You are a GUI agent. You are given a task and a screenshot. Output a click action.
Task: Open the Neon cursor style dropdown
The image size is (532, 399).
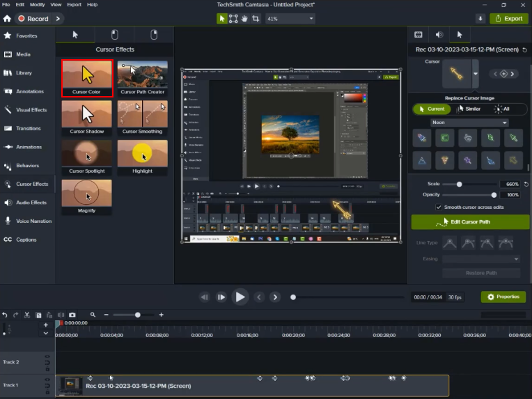(469, 123)
